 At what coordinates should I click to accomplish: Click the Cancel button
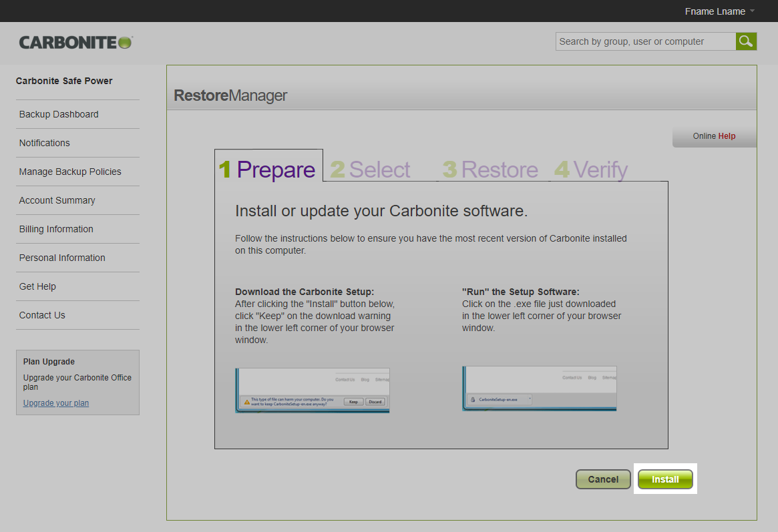point(602,479)
